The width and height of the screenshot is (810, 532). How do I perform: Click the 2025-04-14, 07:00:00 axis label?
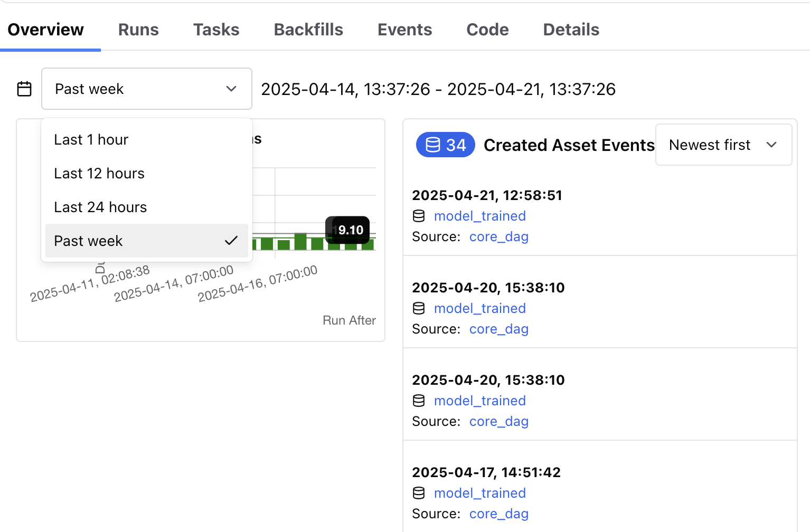(x=174, y=284)
